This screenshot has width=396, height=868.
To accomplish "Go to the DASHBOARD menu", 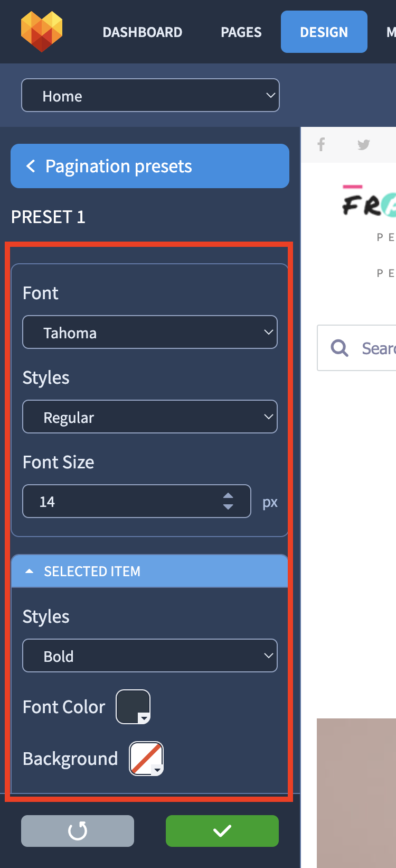I will (143, 32).
